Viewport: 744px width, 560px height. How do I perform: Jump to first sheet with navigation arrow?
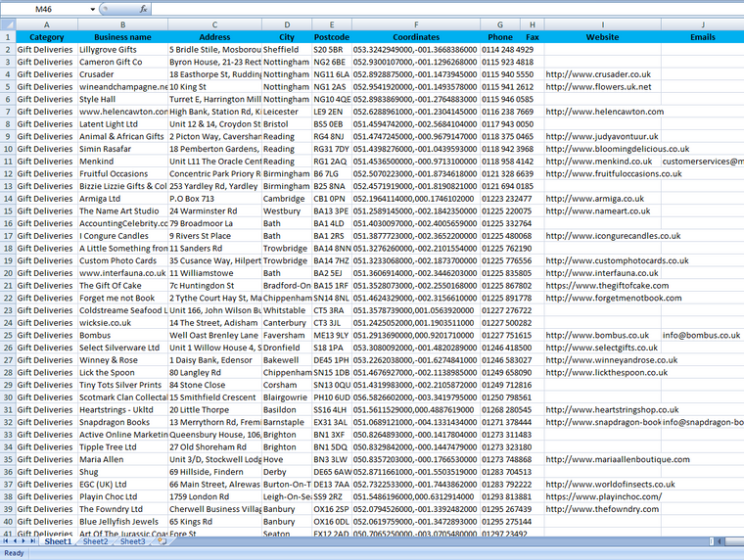click(6, 541)
